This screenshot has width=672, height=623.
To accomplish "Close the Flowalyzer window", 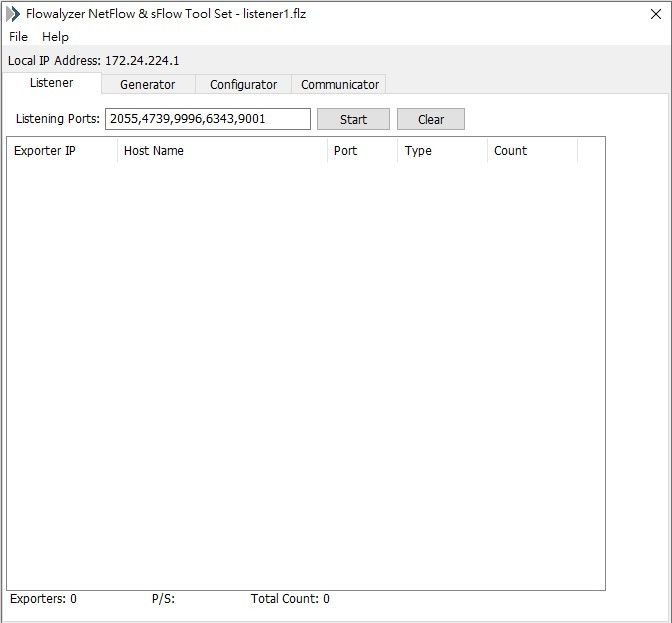I will click(x=655, y=14).
